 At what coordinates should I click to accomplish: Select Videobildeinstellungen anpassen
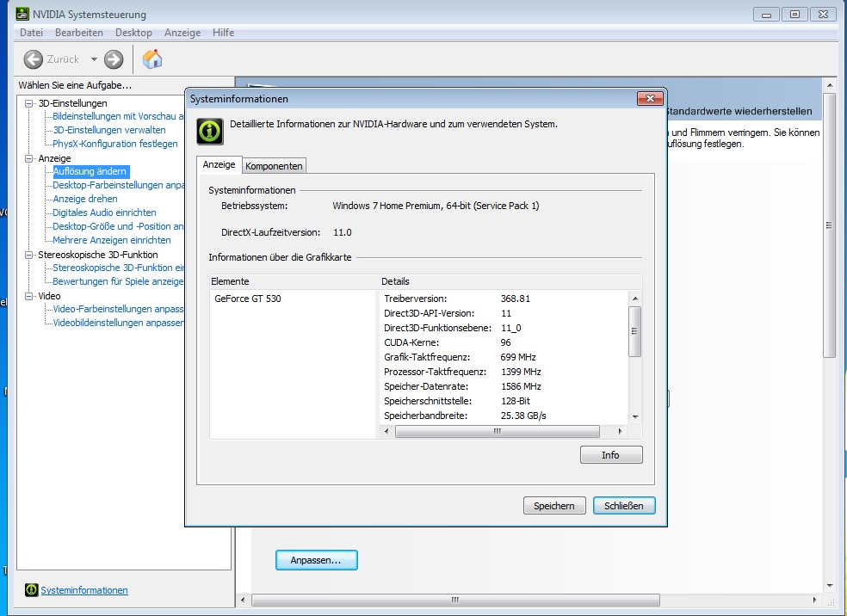118,323
